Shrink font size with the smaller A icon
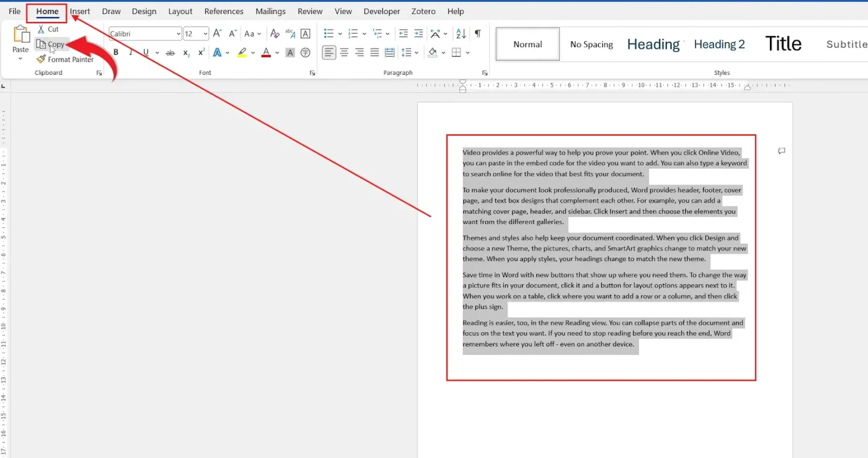Viewport: 868px width, 458px height. tap(232, 34)
